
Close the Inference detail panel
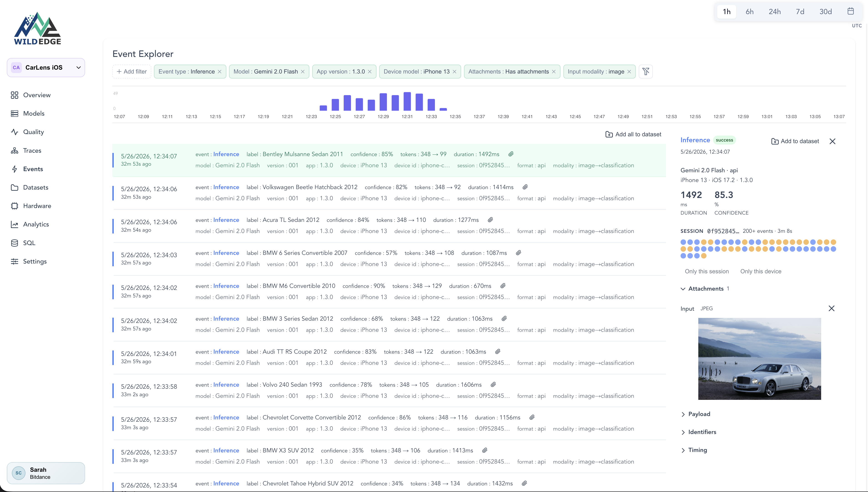[833, 141]
